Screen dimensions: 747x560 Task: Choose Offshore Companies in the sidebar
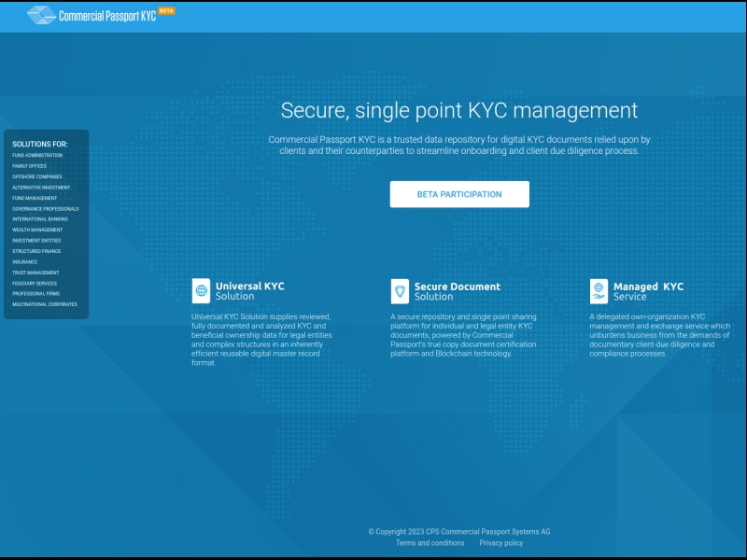pos(37,176)
